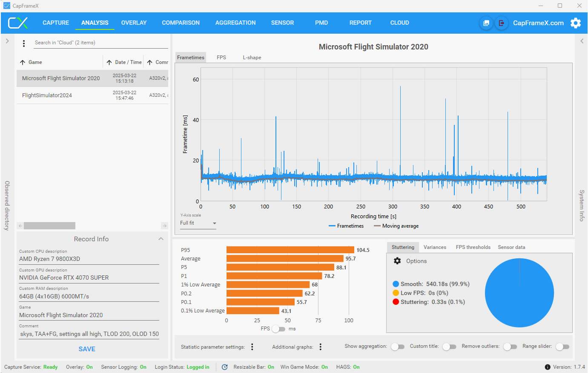
Task: Click the record list scroll left arrow
Action: [x=20, y=226]
